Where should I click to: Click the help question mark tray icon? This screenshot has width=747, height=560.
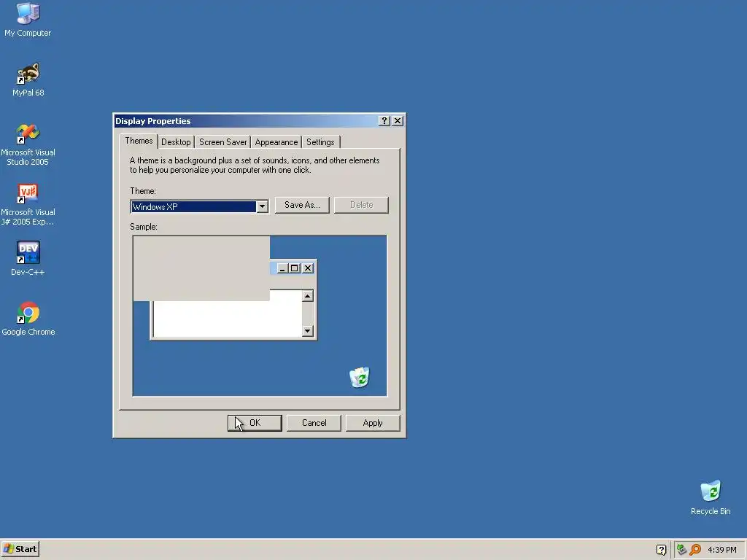pos(661,550)
